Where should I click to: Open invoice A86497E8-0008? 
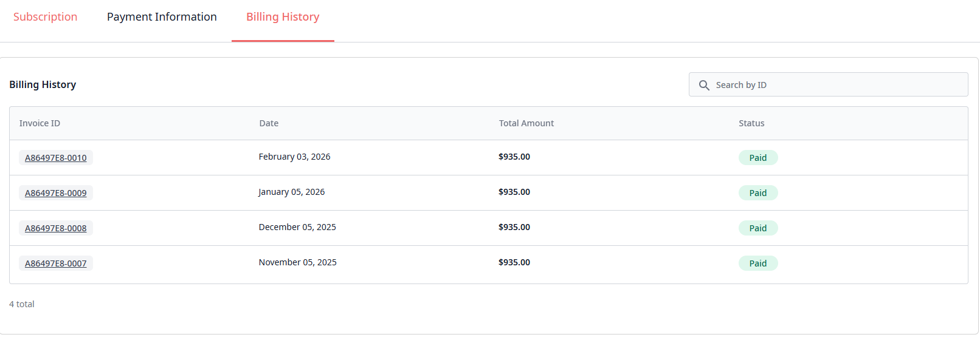pyautogui.click(x=56, y=228)
